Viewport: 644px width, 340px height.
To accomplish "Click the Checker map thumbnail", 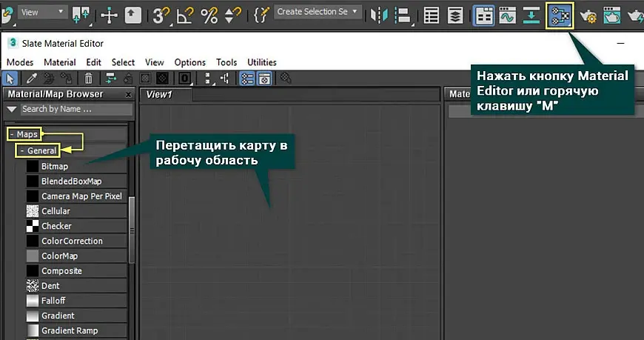I will point(33,226).
